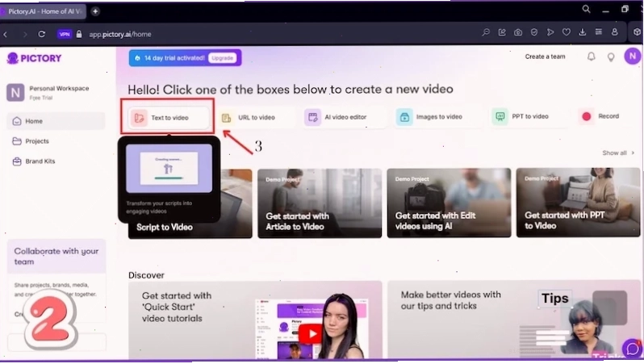Select the Pictory.AI browser tab
The height and width of the screenshot is (364, 644).
43,11
